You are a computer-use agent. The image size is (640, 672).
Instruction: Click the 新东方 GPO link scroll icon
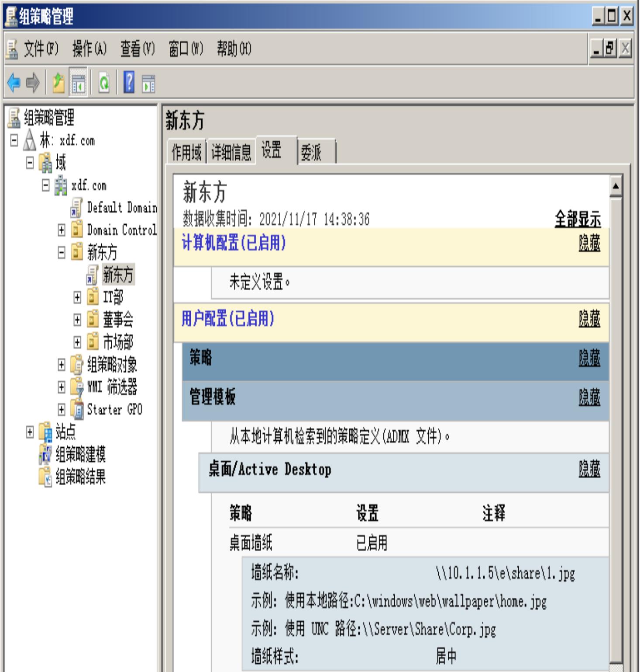tap(93, 275)
